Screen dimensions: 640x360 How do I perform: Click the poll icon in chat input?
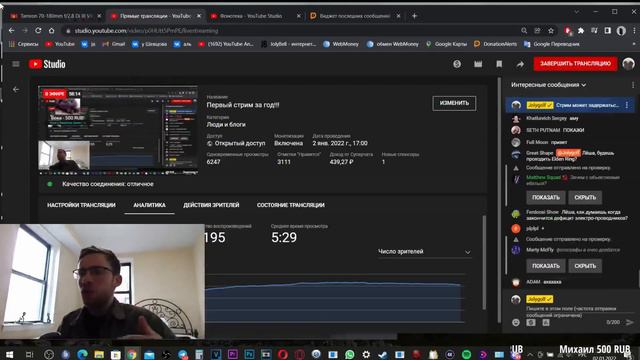tap(546, 322)
